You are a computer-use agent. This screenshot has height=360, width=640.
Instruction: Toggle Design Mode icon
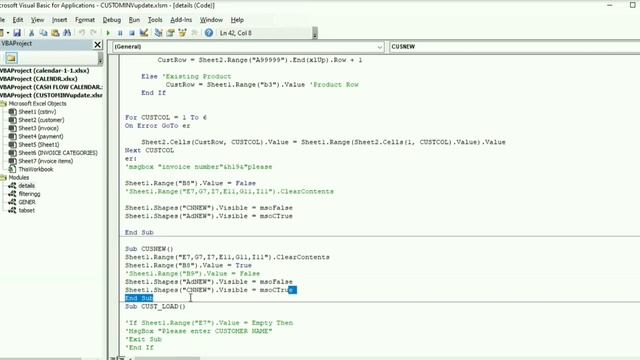[x=144, y=33]
